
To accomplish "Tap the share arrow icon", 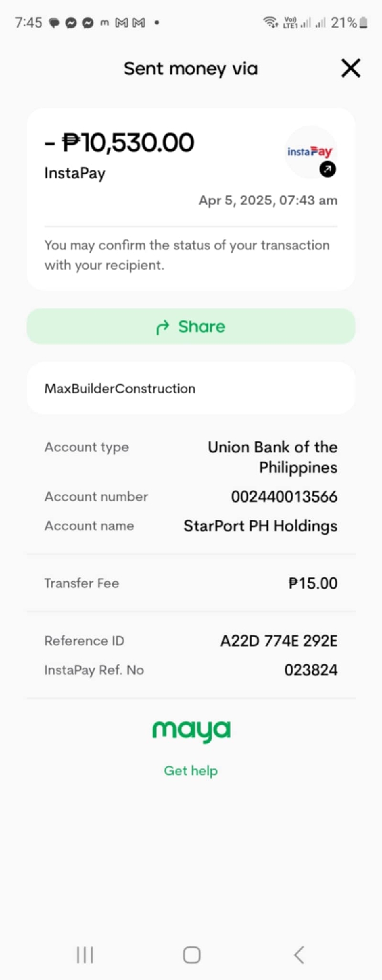I will tap(163, 327).
